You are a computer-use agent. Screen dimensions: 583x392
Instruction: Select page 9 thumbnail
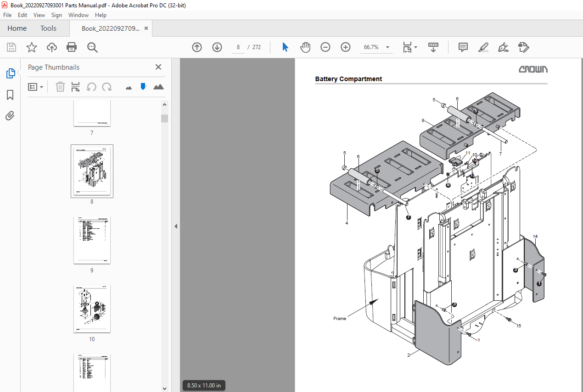click(92, 240)
